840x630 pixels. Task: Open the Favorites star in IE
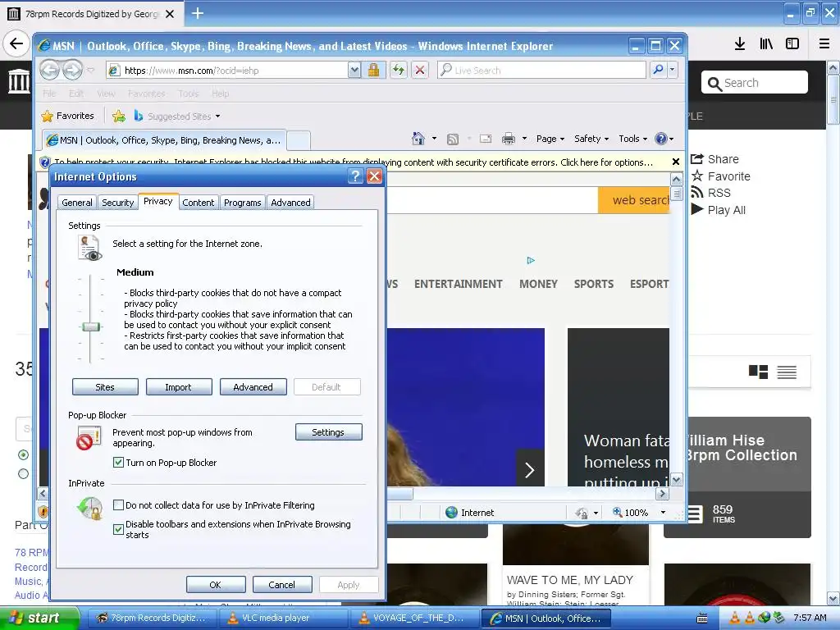pos(68,116)
